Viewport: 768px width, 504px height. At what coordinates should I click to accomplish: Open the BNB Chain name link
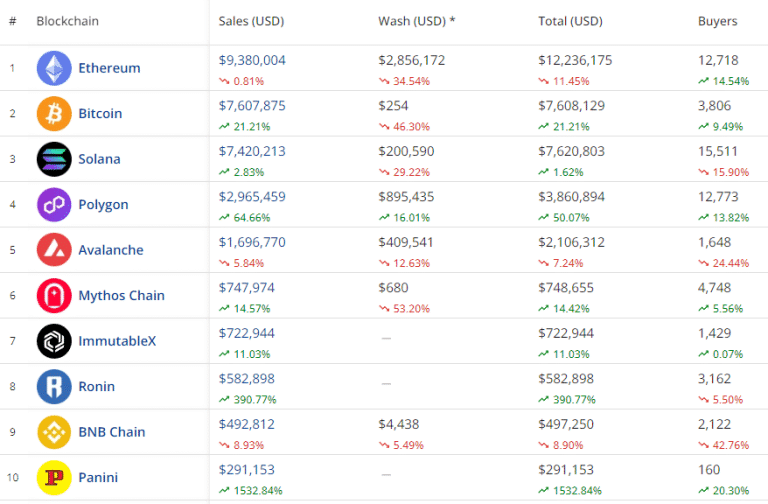click(x=112, y=432)
